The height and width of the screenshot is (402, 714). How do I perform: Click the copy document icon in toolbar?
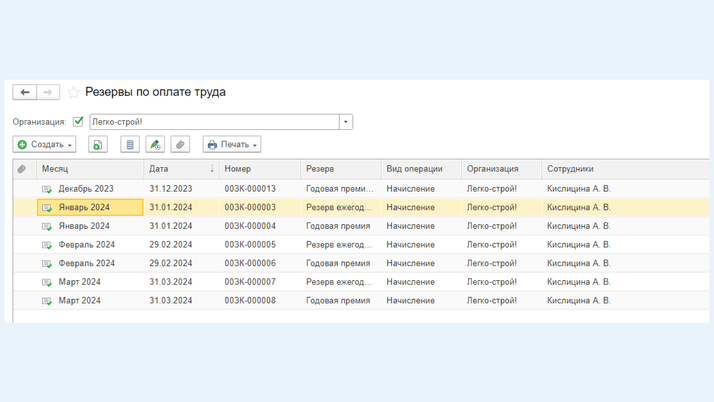98,145
